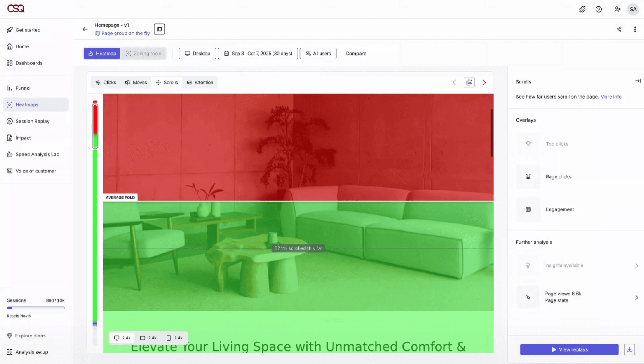Go back with the left arrow
Screen dimensions: 644x364
pos(85,29)
